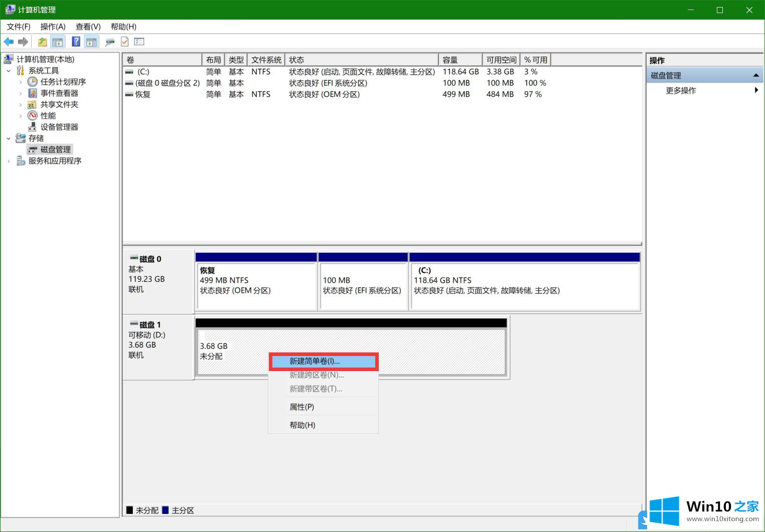Click 更多操作 in the actions pane
765x532 pixels.
681,90
